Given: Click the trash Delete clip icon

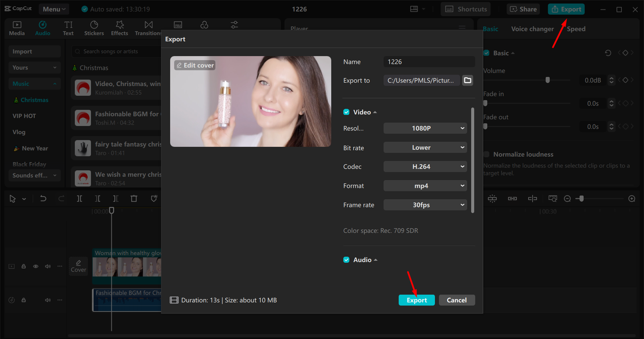Looking at the screenshot, I should [x=134, y=198].
